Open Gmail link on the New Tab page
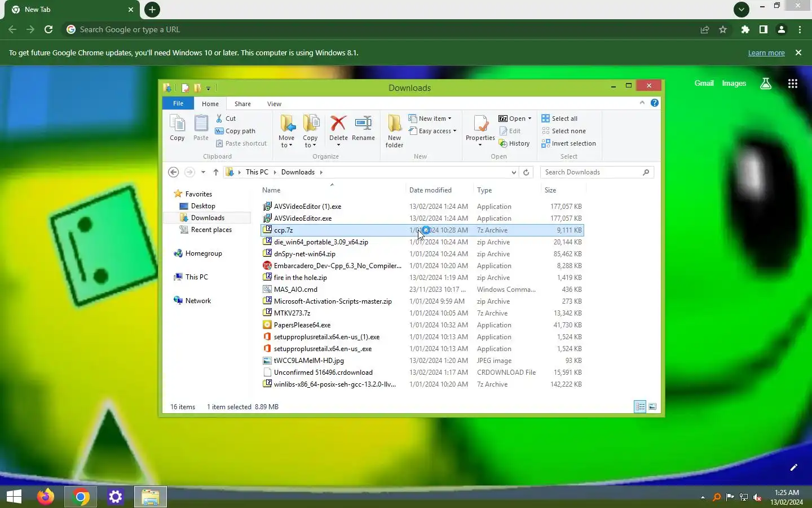 [704, 83]
